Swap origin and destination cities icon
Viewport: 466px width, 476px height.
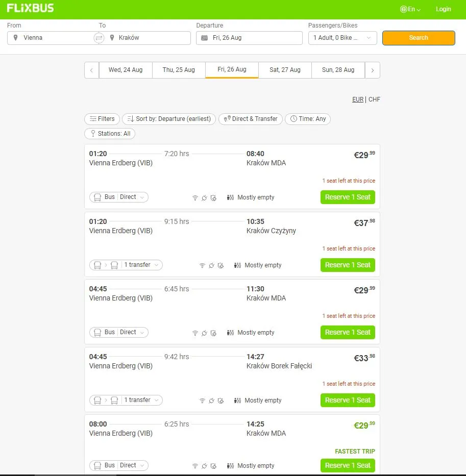pos(99,38)
